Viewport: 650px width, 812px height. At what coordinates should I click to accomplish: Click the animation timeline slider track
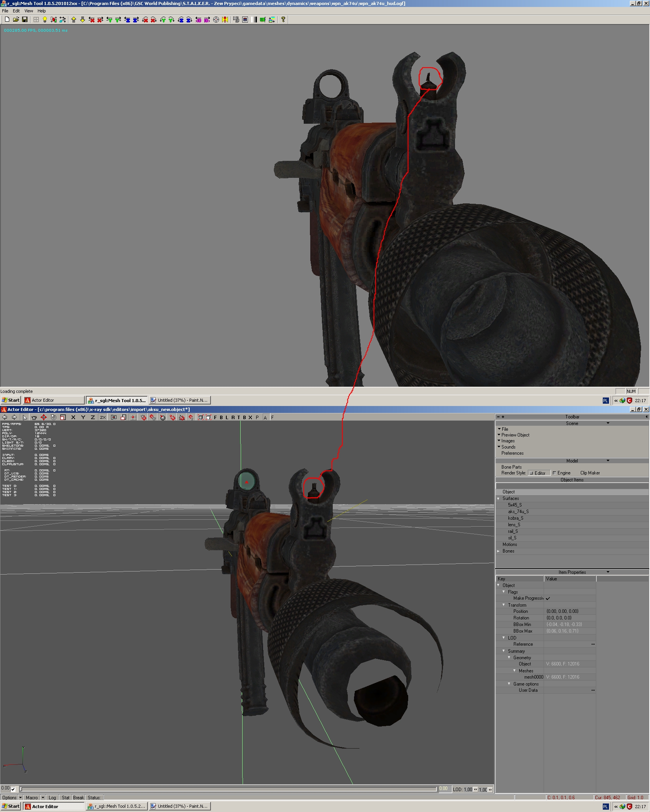pyautogui.click(x=228, y=789)
